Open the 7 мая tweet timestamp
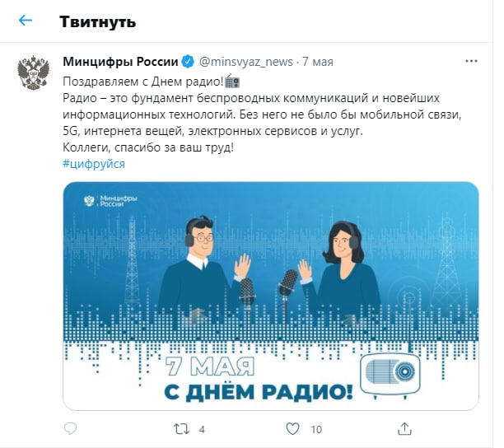This screenshot has height=448, width=504. pos(318,62)
